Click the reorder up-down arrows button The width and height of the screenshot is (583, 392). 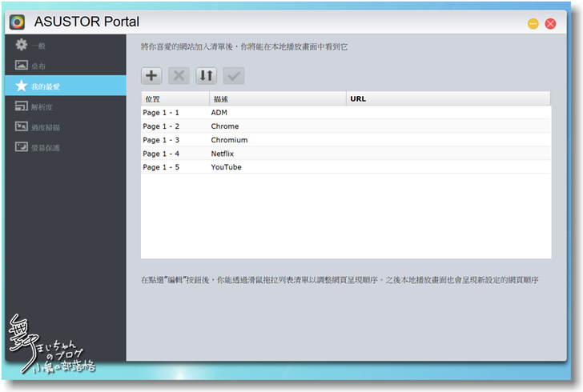(x=207, y=76)
